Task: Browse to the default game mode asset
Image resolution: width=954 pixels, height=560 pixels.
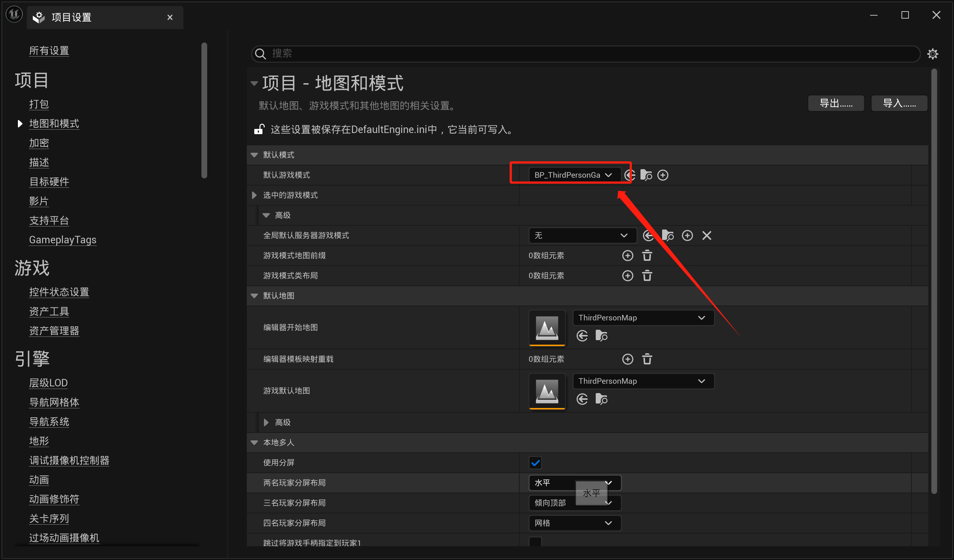Action: [646, 175]
